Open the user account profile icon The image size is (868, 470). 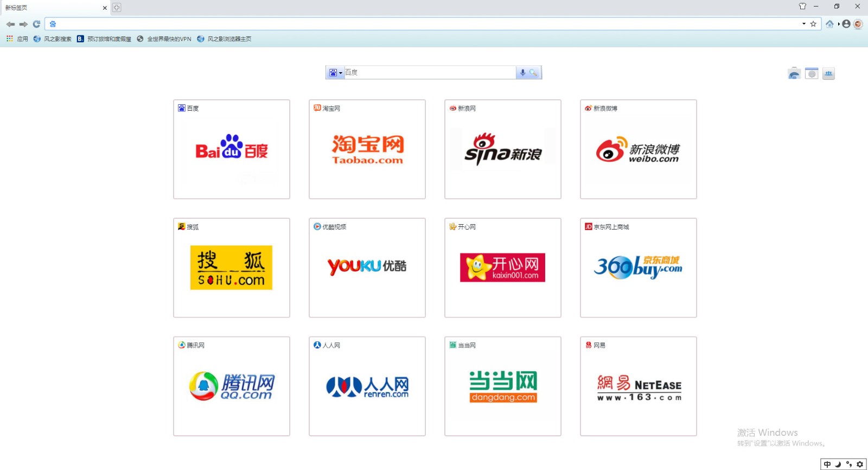(846, 24)
